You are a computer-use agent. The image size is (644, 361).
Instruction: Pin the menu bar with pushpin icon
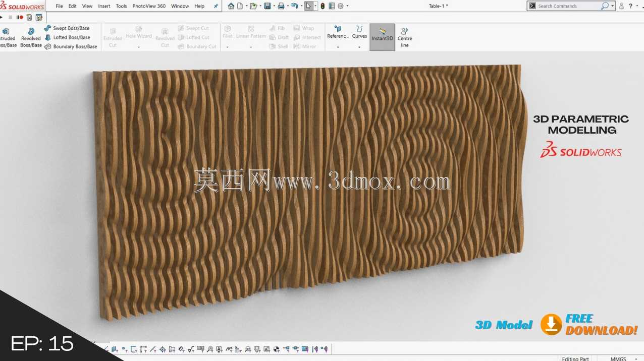216,6
